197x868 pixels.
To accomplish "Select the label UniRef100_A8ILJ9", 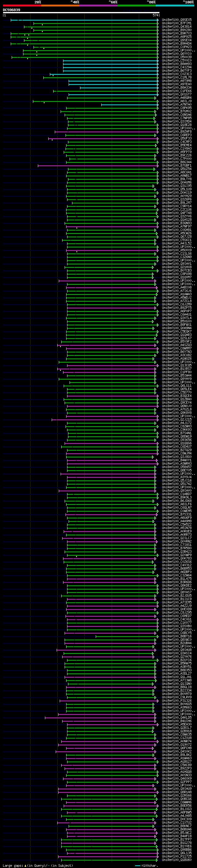I will point(177,101).
